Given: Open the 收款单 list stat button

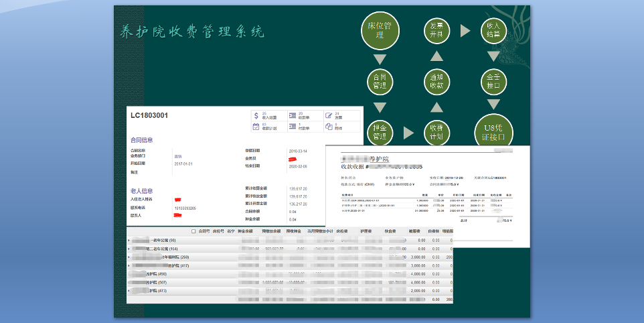Looking at the screenshot, I should (x=305, y=116).
